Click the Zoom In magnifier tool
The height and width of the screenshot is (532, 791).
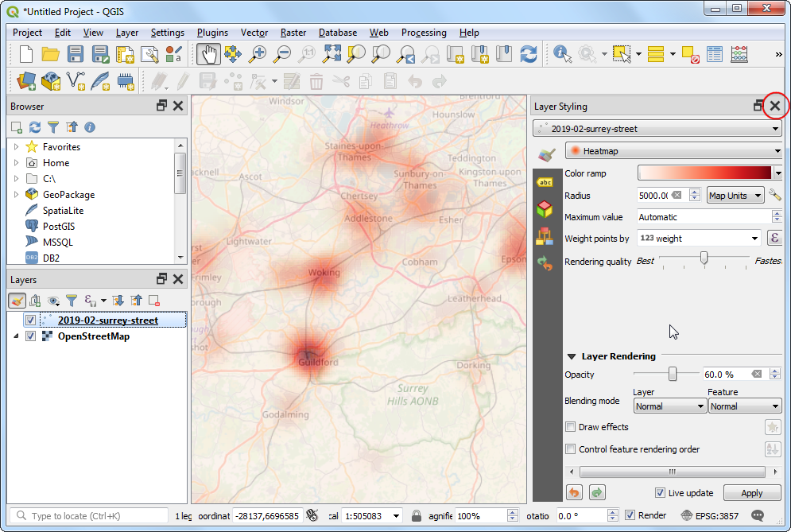point(258,54)
